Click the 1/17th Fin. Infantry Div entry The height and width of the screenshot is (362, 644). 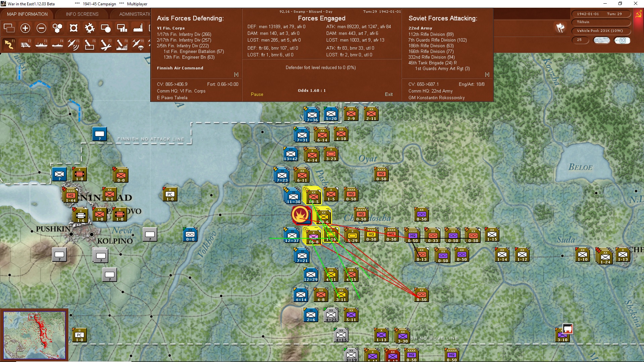pos(184,34)
